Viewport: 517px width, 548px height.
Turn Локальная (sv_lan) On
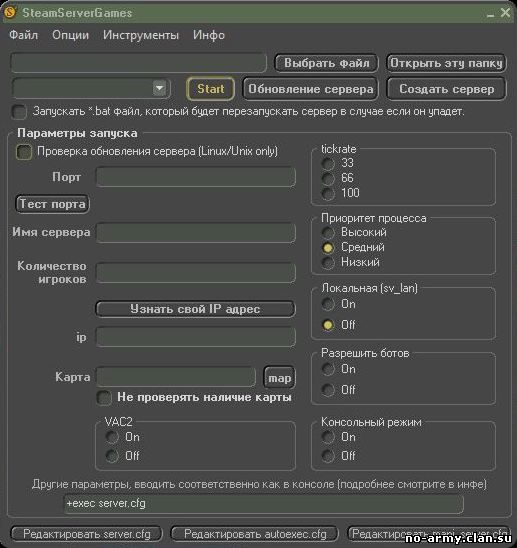328,304
